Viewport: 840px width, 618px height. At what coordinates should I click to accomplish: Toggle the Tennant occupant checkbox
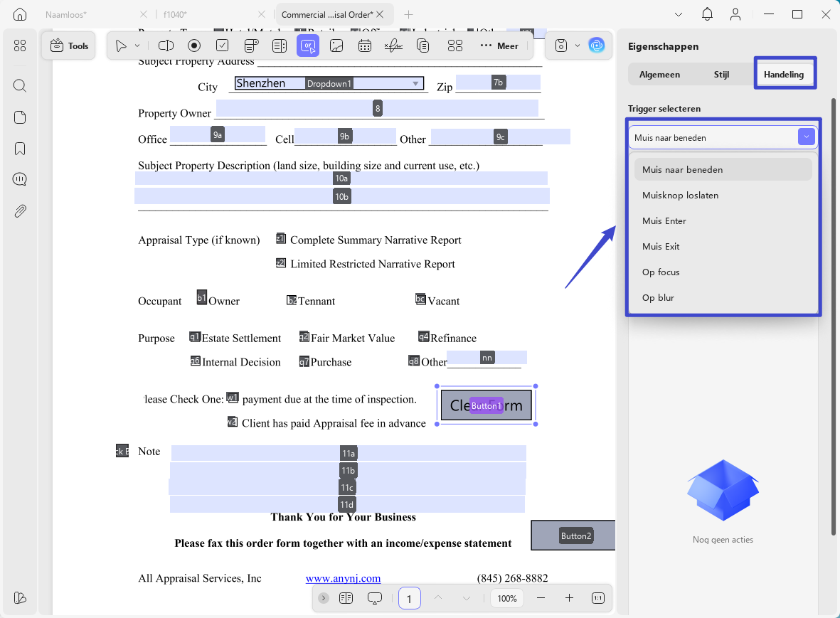[x=292, y=300]
